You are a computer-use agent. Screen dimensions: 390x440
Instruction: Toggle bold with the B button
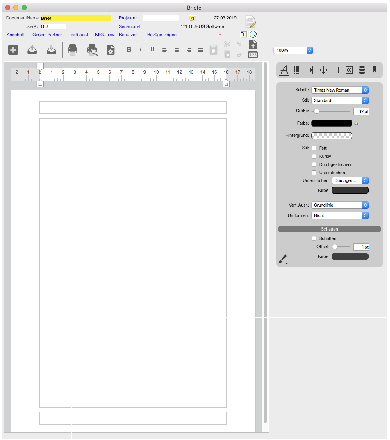coord(129,50)
